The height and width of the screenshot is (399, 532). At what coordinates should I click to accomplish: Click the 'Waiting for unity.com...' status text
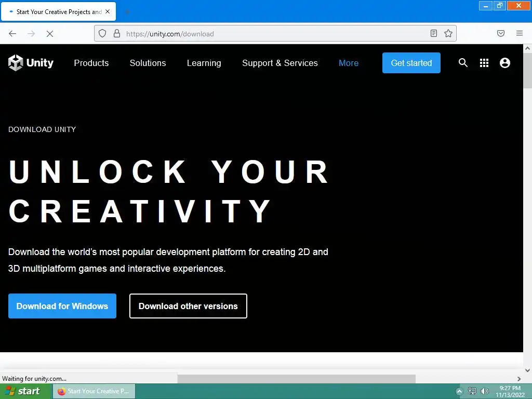tap(34, 379)
